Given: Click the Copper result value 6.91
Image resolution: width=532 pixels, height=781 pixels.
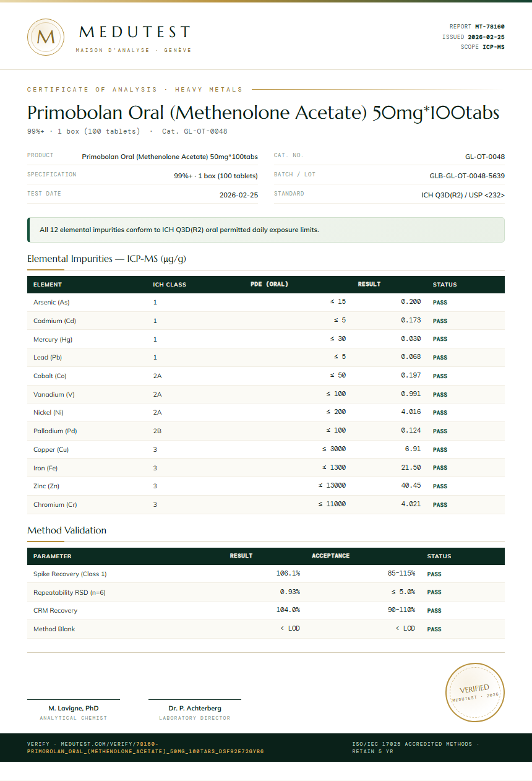Looking at the screenshot, I should [x=413, y=449].
